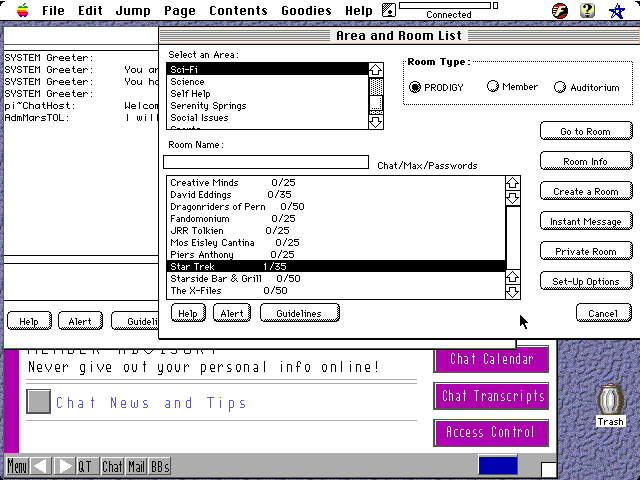Click Help in the Room List dialog

188,313
